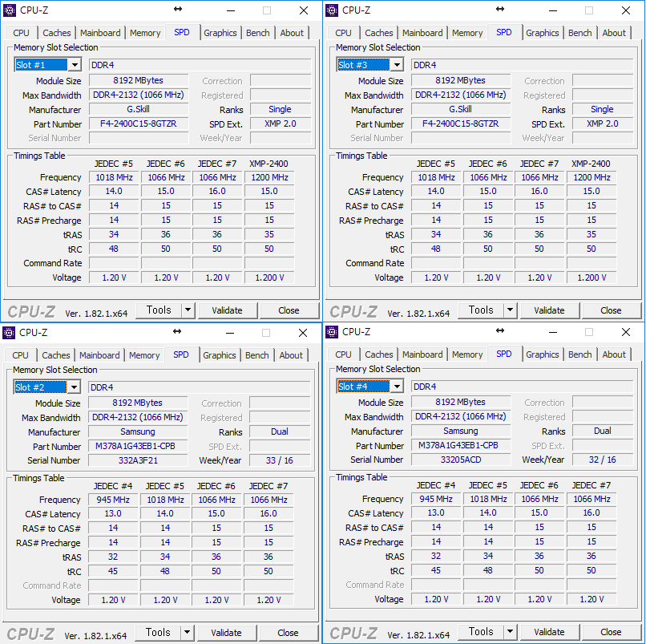The height and width of the screenshot is (644, 646).
Task: Expand Tools arrow in Slot #2 window
Action: click(x=187, y=633)
